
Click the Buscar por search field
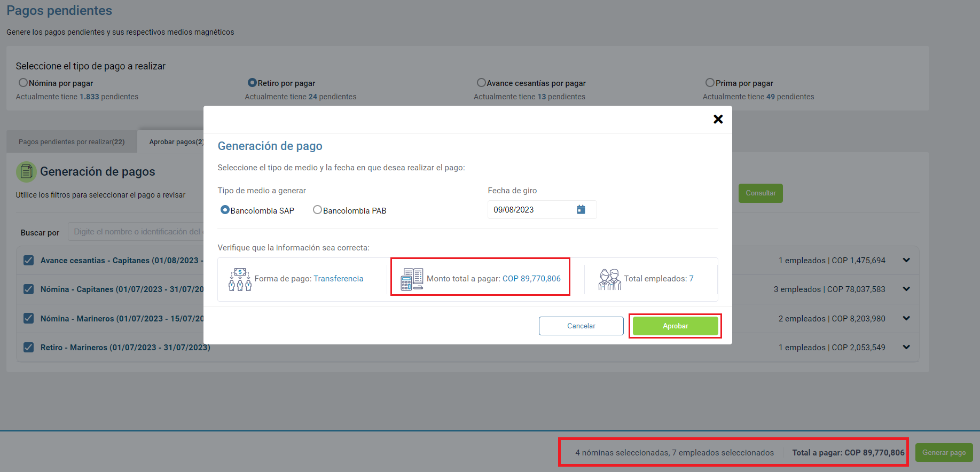(x=136, y=232)
